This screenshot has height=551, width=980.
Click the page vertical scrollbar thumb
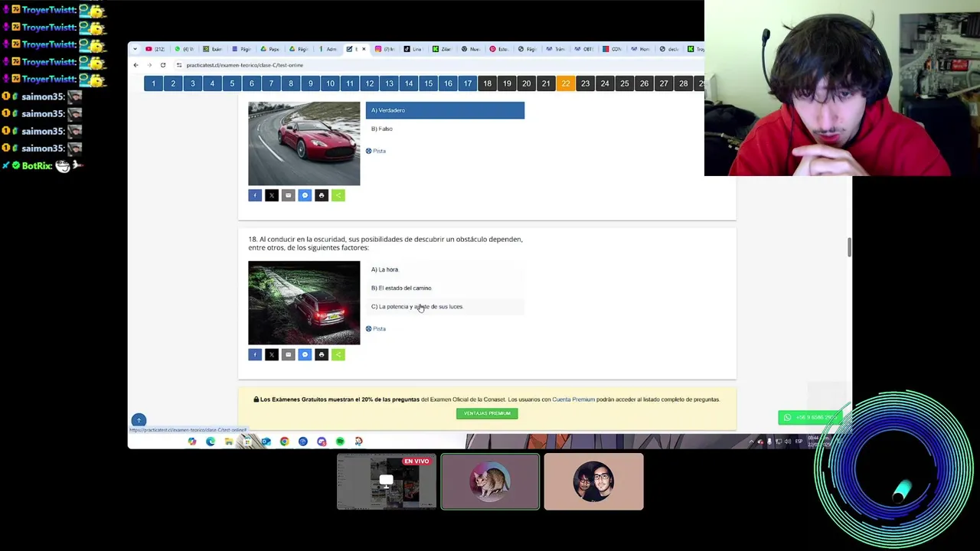point(848,247)
